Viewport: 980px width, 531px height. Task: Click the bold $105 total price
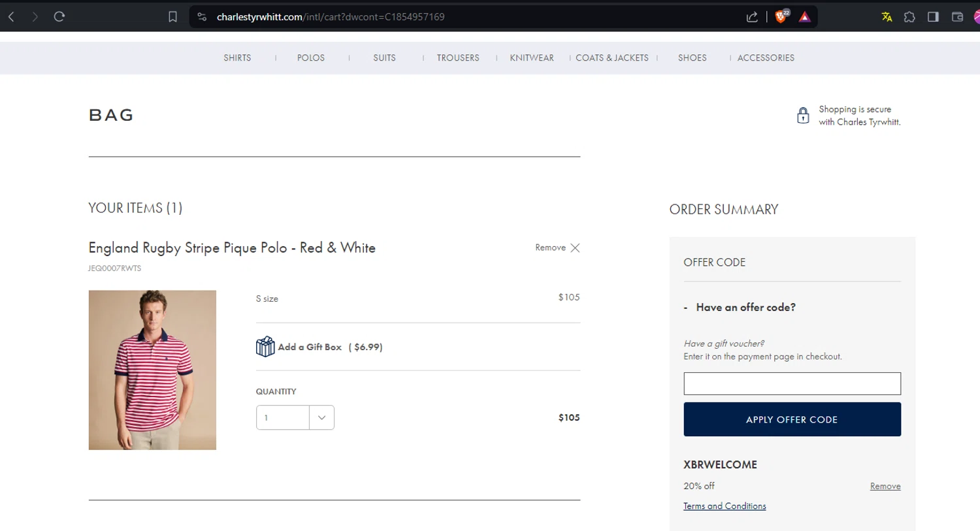point(569,417)
